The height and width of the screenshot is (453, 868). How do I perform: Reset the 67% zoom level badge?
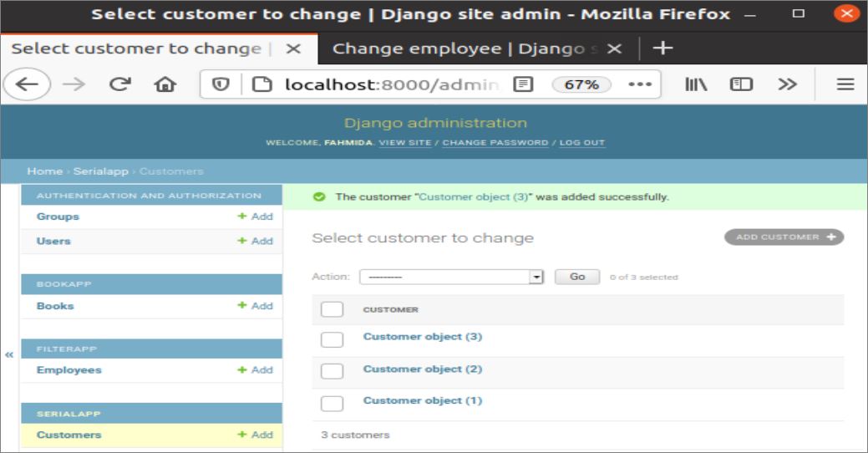(x=581, y=84)
